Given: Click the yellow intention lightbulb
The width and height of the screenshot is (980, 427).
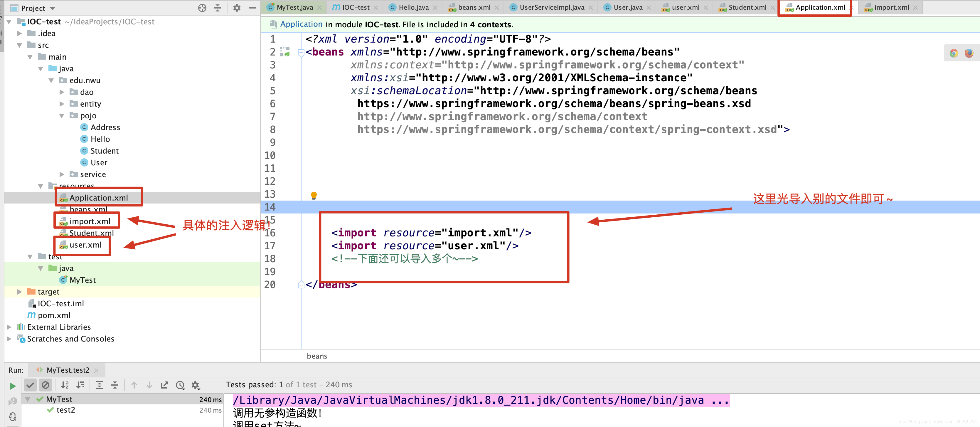Looking at the screenshot, I should (314, 196).
